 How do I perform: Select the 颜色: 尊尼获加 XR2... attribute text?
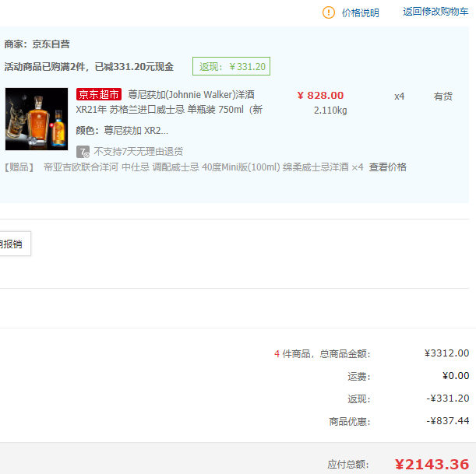[x=122, y=131]
